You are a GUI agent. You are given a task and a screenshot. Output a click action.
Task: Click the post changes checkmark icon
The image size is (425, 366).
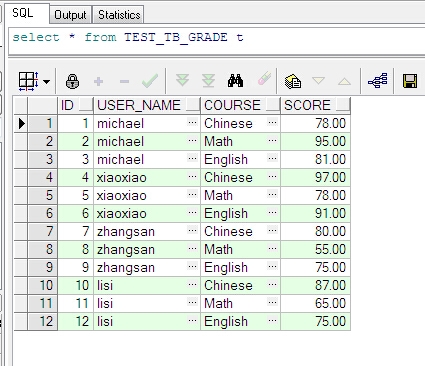click(x=150, y=81)
